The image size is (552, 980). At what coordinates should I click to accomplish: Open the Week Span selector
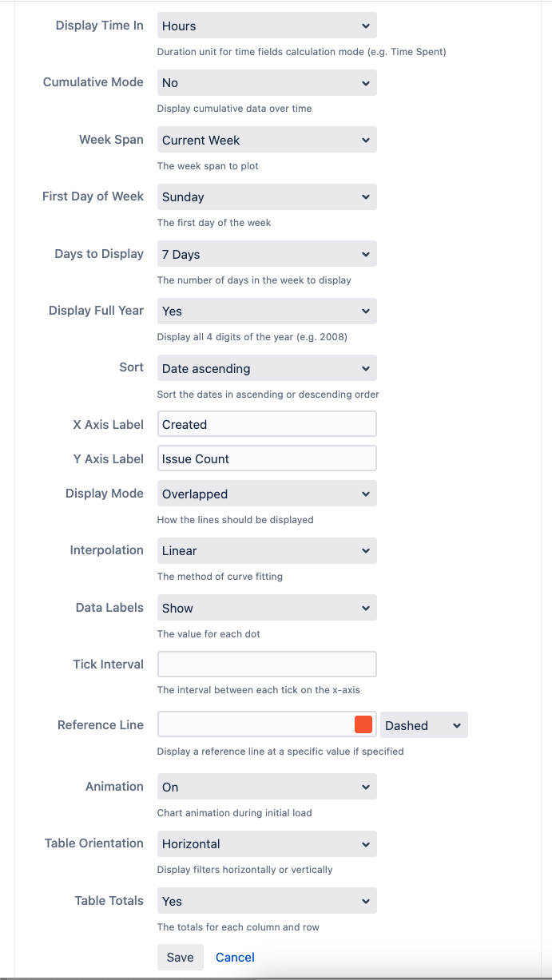pos(266,140)
